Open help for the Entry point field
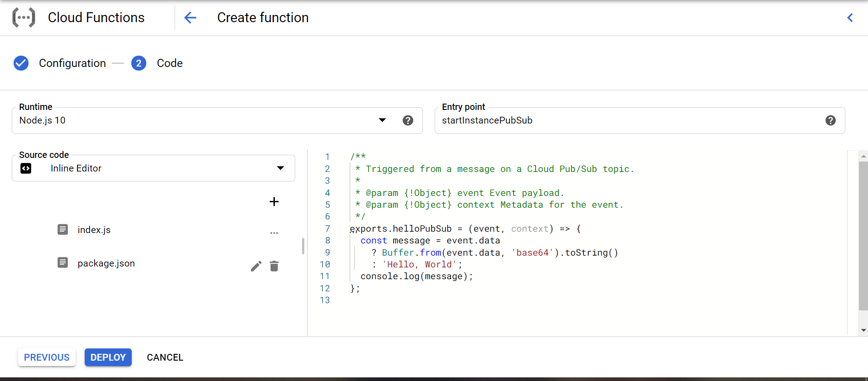868x381 pixels. click(x=830, y=120)
